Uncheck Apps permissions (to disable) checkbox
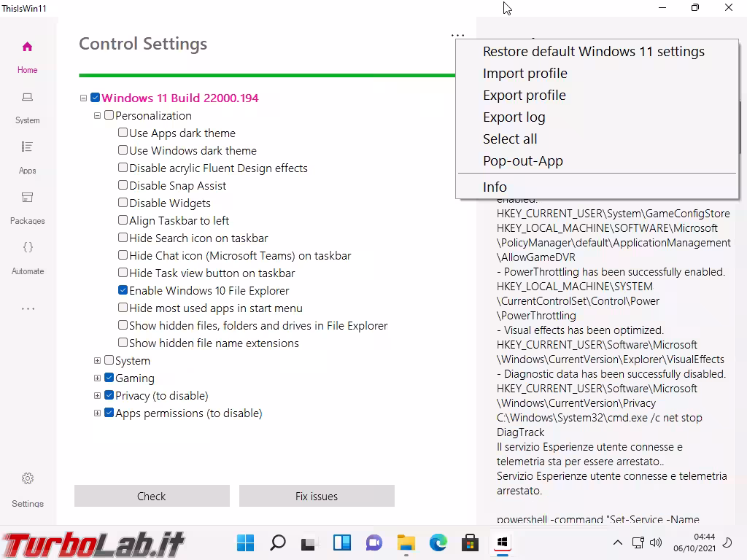Image resolution: width=747 pixels, height=560 pixels. click(x=109, y=413)
